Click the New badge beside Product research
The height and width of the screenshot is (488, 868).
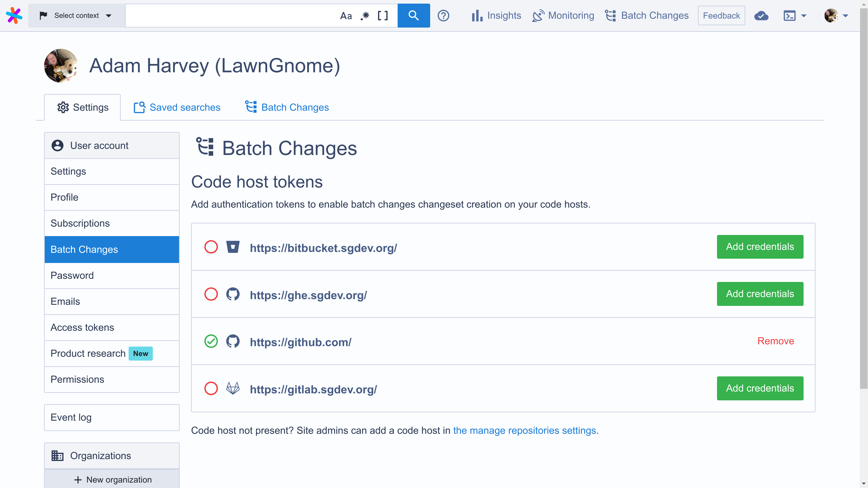(x=141, y=354)
